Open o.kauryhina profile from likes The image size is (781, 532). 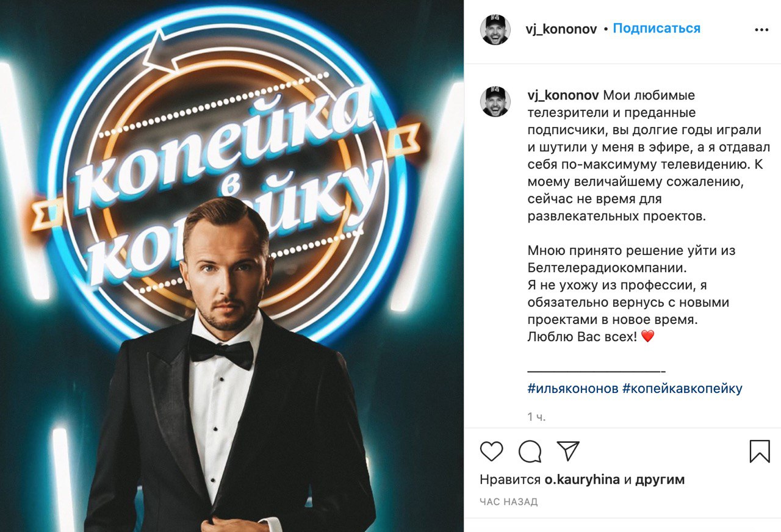coord(581,480)
